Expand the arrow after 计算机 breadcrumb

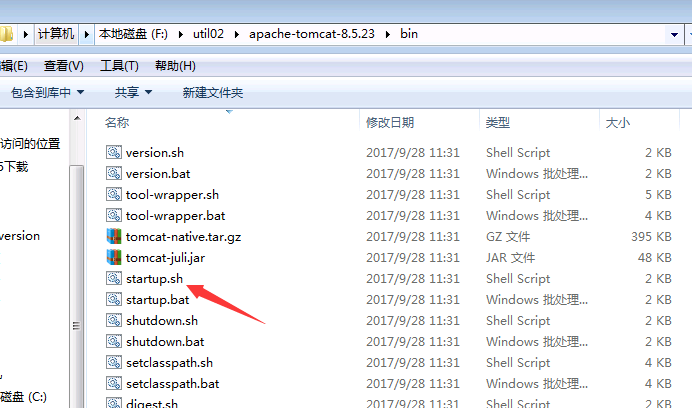point(86,34)
